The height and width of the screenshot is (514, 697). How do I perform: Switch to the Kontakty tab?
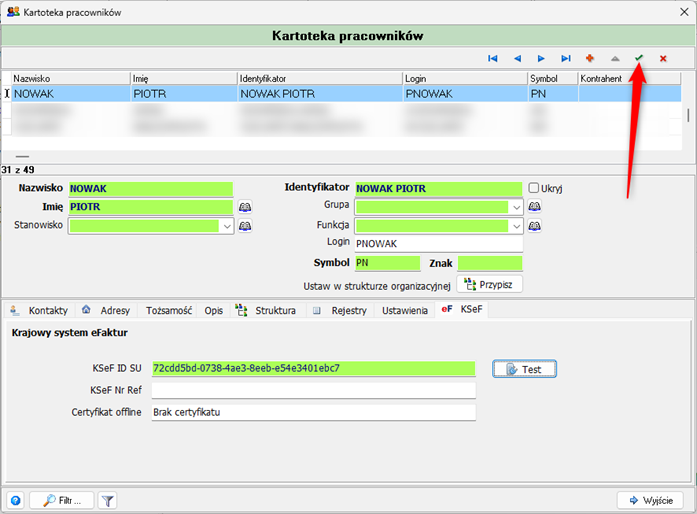click(x=40, y=311)
